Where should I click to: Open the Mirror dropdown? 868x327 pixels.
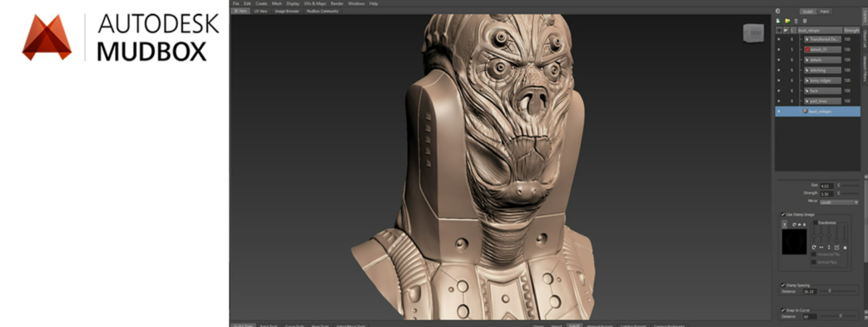point(838,202)
